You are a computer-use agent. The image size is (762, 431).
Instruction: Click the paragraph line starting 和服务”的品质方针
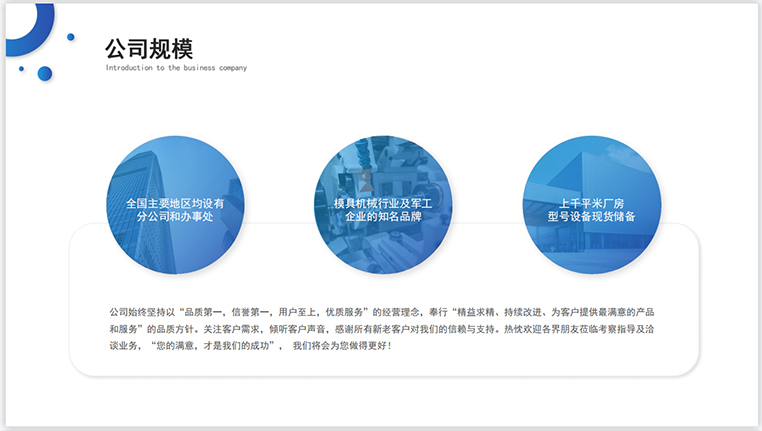click(x=382, y=328)
